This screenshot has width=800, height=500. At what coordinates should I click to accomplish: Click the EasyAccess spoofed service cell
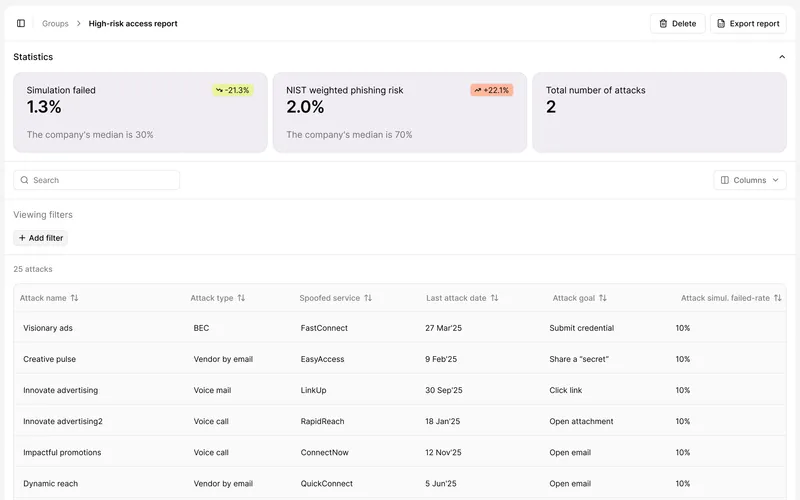tap(322, 359)
